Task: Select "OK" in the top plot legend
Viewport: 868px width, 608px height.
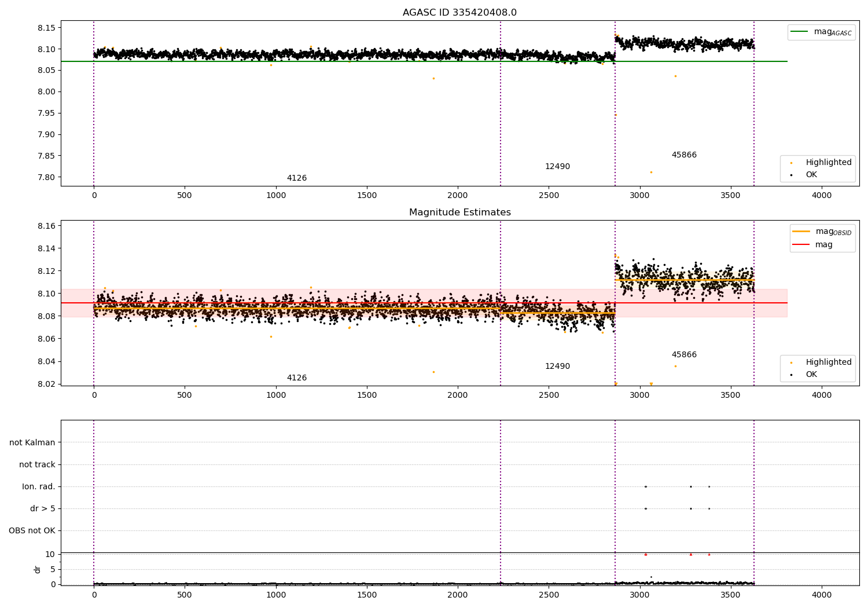Action: (x=811, y=175)
